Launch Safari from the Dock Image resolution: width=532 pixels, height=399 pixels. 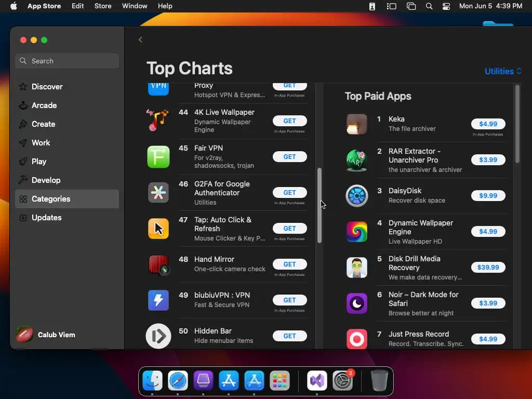pyautogui.click(x=178, y=380)
